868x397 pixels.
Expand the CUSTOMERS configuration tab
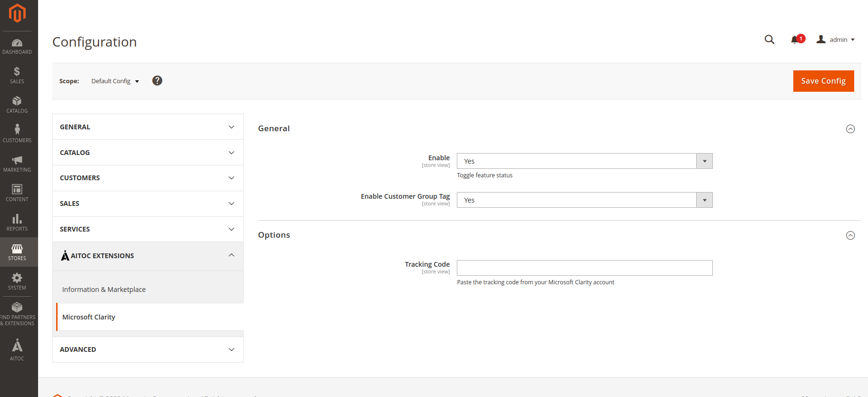point(148,178)
